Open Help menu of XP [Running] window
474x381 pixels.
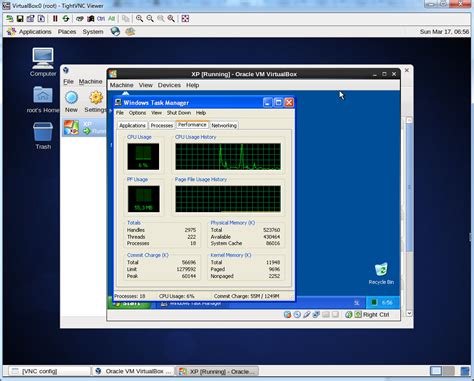(x=192, y=85)
